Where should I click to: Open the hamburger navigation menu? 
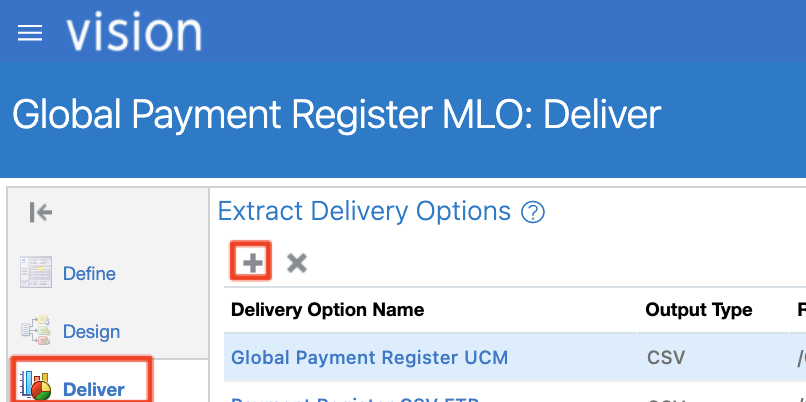pos(30,33)
